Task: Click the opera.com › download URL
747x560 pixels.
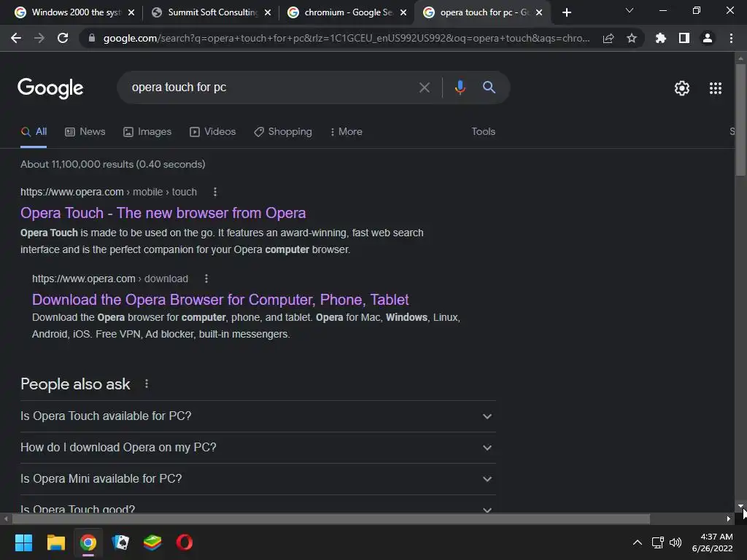Action: click(x=110, y=279)
